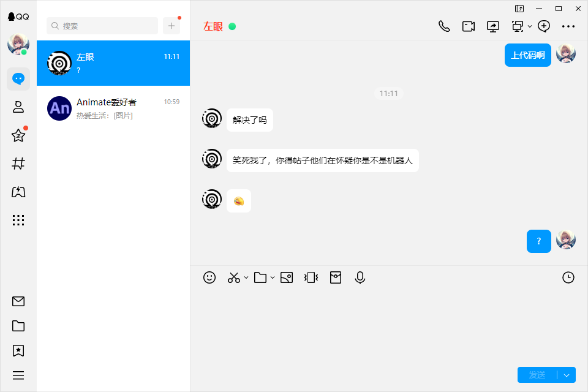The height and width of the screenshot is (392, 588).
Task: Open the emoji picker
Action: (x=209, y=277)
